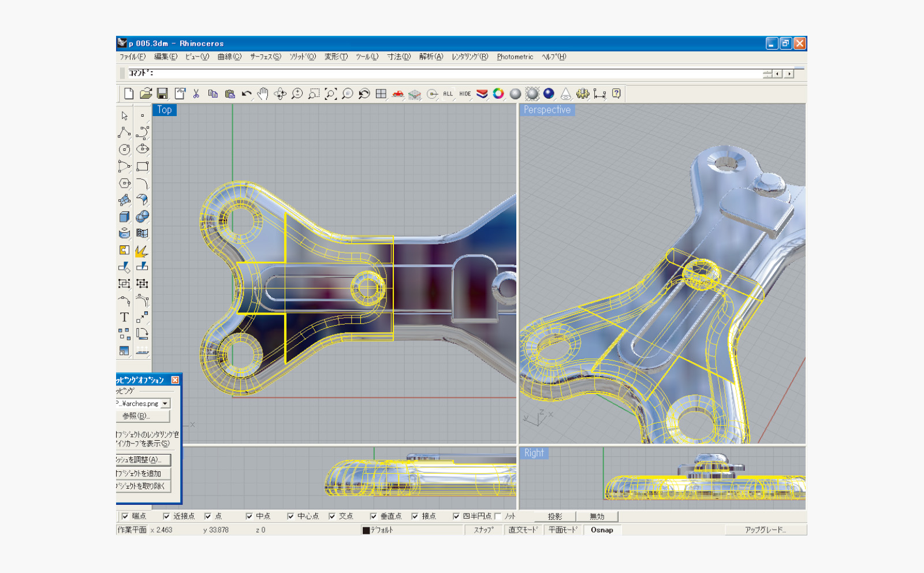Click the Undo arrow icon

pyautogui.click(x=247, y=94)
